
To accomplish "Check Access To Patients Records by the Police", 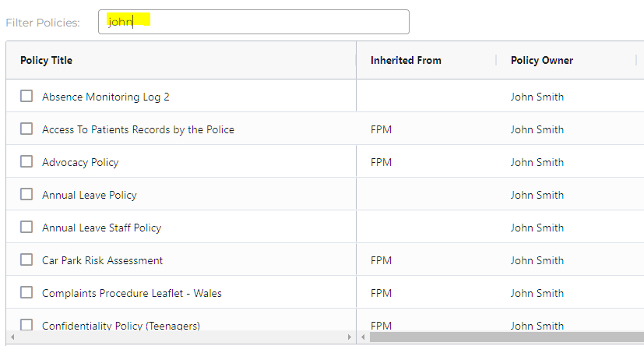I will [26, 129].
